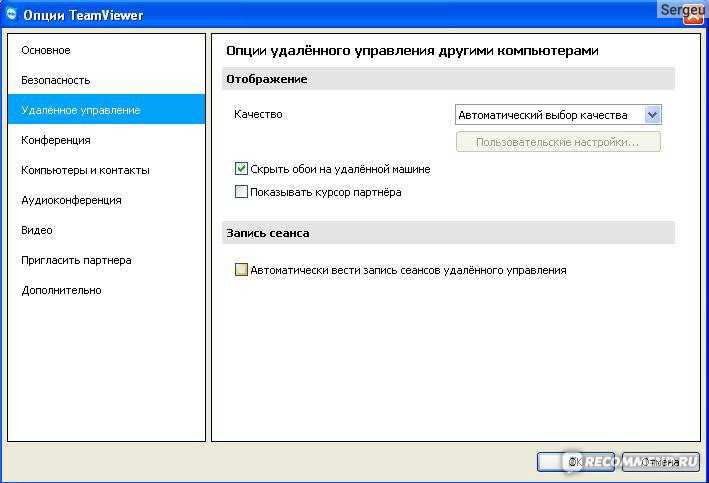Go to the Конференция options

(106, 140)
